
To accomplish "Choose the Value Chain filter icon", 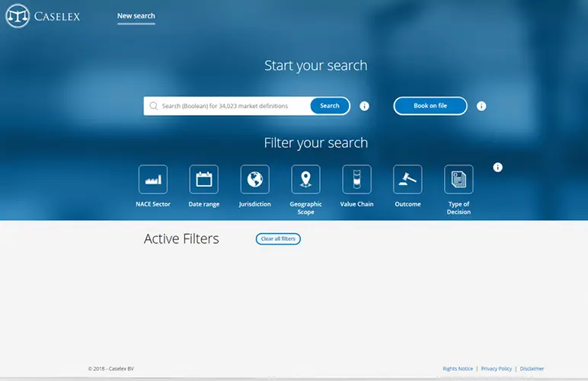I will (x=356, y=180).
